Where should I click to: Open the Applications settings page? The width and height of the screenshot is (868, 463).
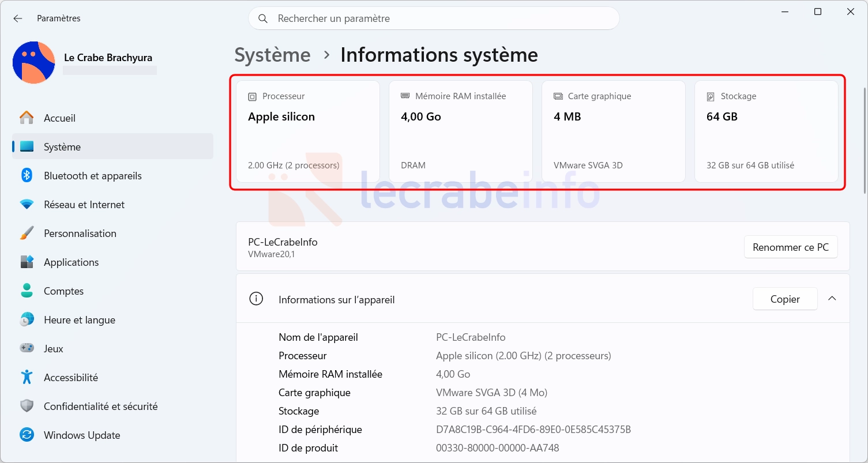[71, 262]
